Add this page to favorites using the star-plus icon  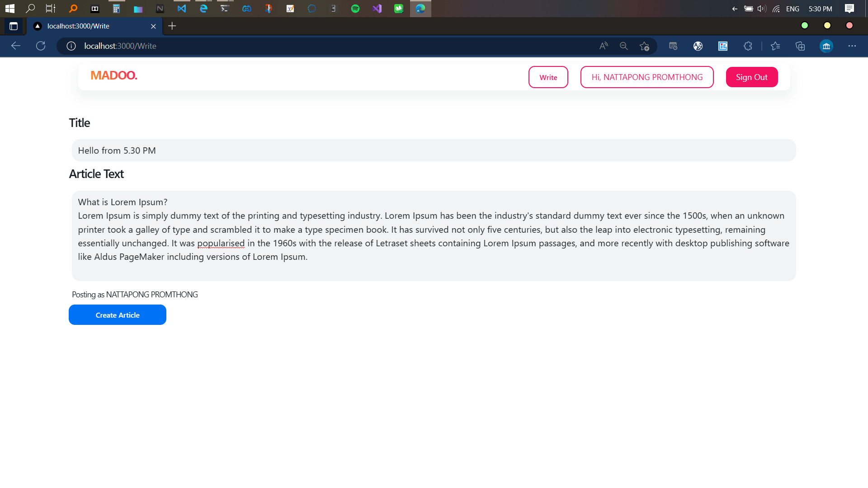coord(644,46)
